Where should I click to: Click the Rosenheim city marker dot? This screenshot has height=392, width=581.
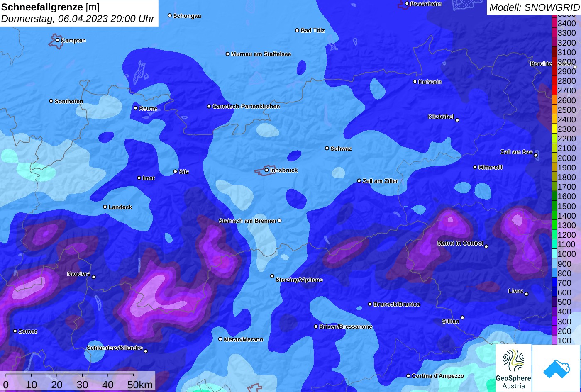point(407,4)
